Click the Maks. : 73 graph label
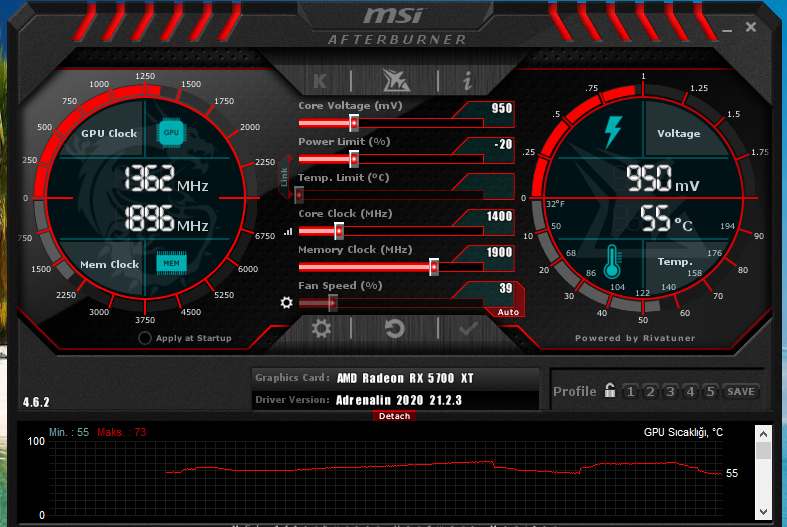Viewport: 787px width, 527px height. click(x=121, y=432)
